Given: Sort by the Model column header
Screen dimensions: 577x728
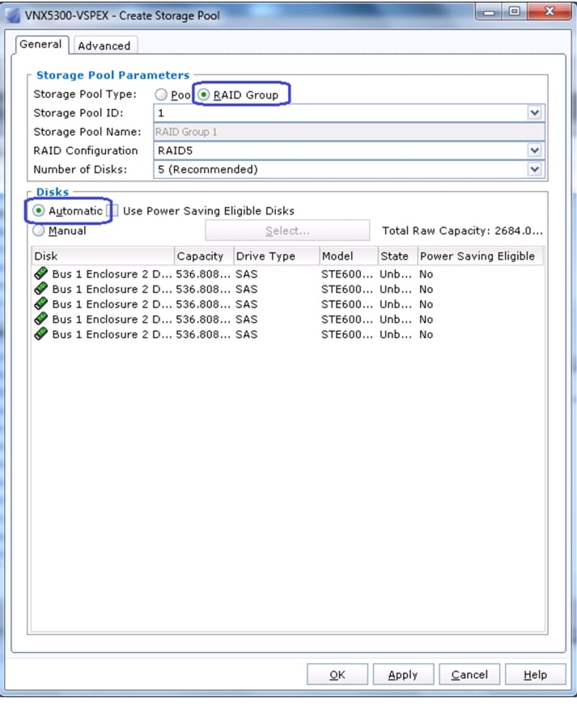Looking at the screenshot, I should pyautogui.click(x=349, y=256).
